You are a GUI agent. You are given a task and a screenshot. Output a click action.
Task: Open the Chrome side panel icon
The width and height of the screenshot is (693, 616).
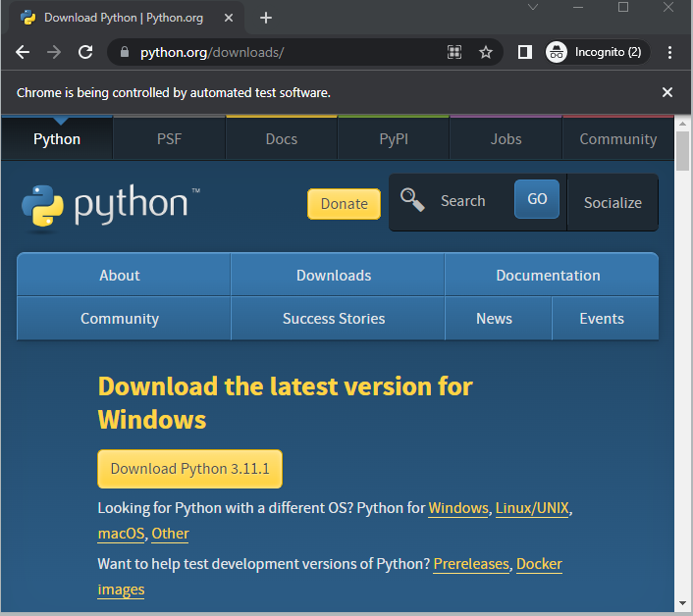(524, 52)
